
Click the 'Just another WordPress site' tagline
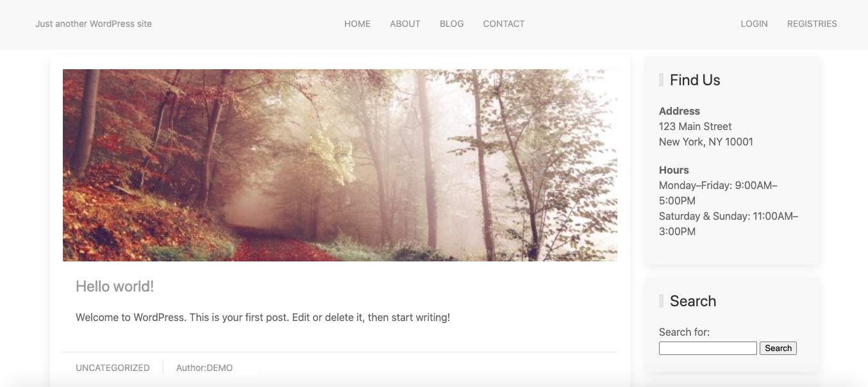click(94, 24)
